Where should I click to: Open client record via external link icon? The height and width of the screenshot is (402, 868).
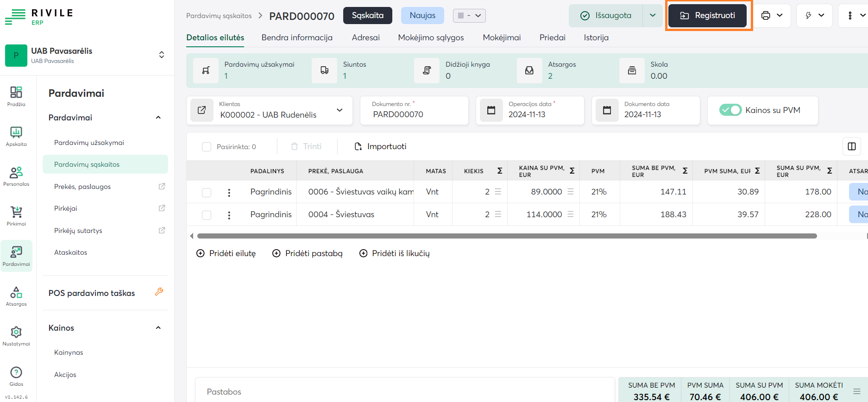click(x=202, y=110)
